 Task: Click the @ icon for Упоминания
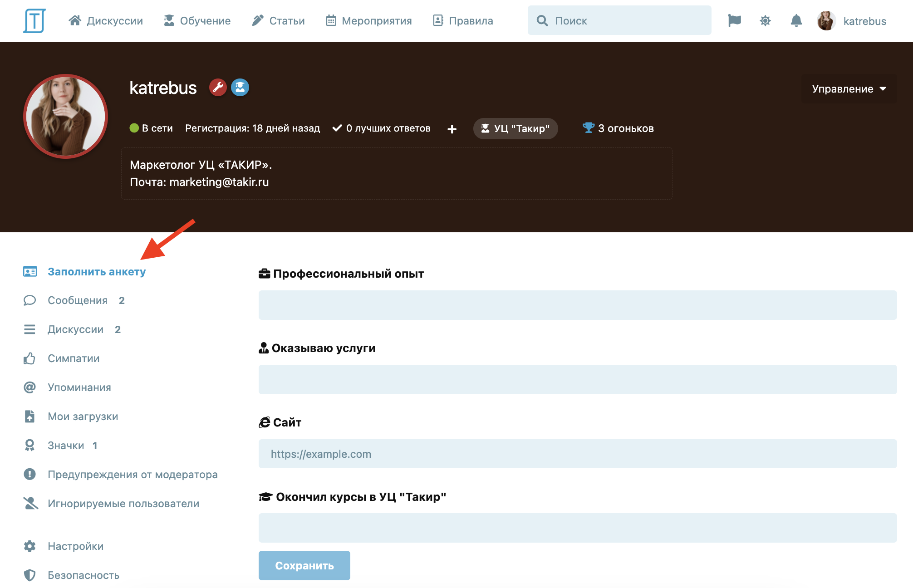(x=29, y=387)
